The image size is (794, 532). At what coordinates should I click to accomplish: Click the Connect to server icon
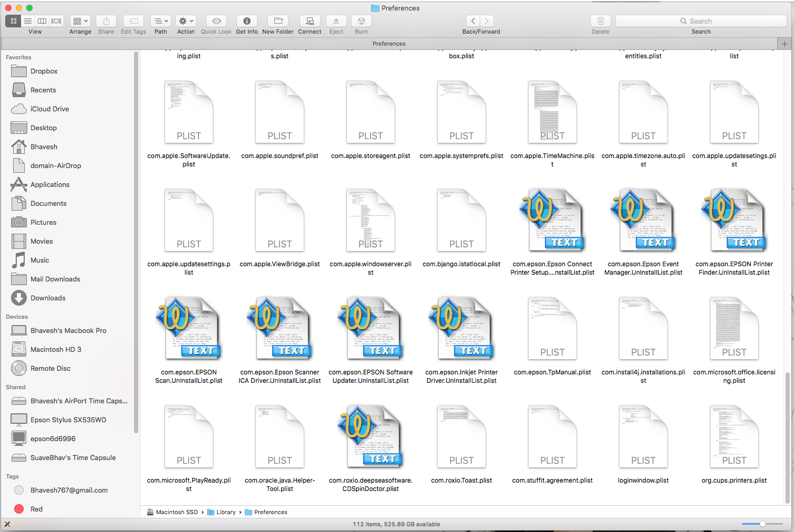(x=310, y=21)
